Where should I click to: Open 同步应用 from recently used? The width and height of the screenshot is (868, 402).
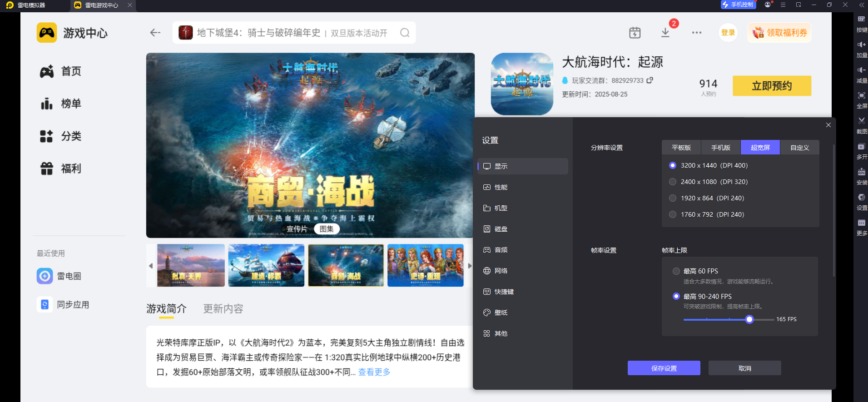[63, 304]
